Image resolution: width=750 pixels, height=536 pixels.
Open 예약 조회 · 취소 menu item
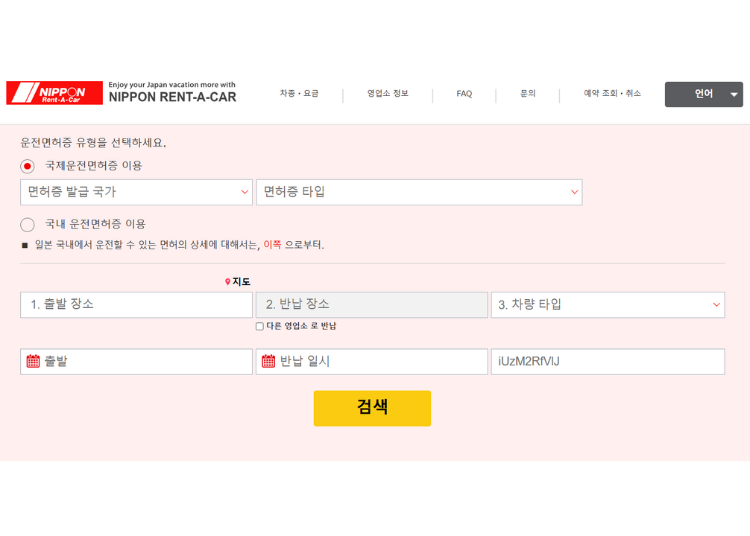click(612, 94)
